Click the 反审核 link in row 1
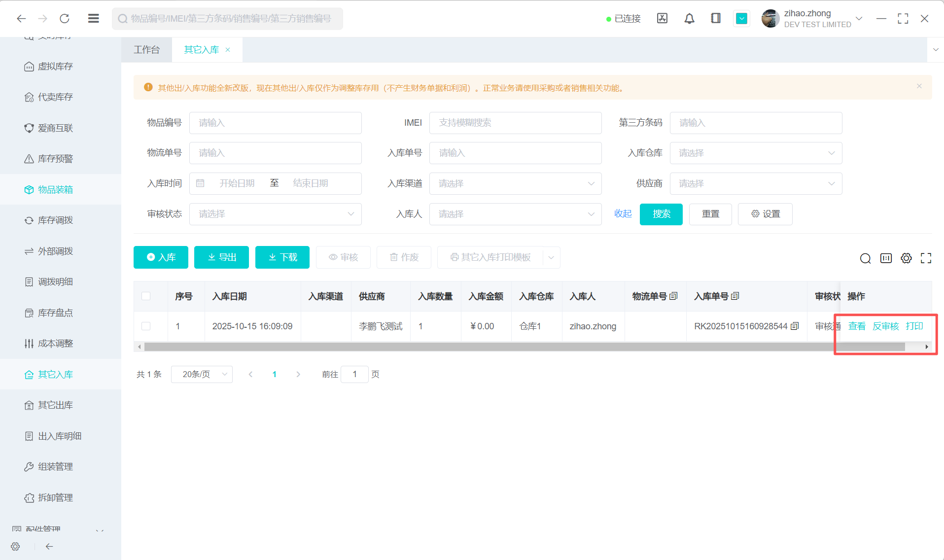 (x=885, y=326)
